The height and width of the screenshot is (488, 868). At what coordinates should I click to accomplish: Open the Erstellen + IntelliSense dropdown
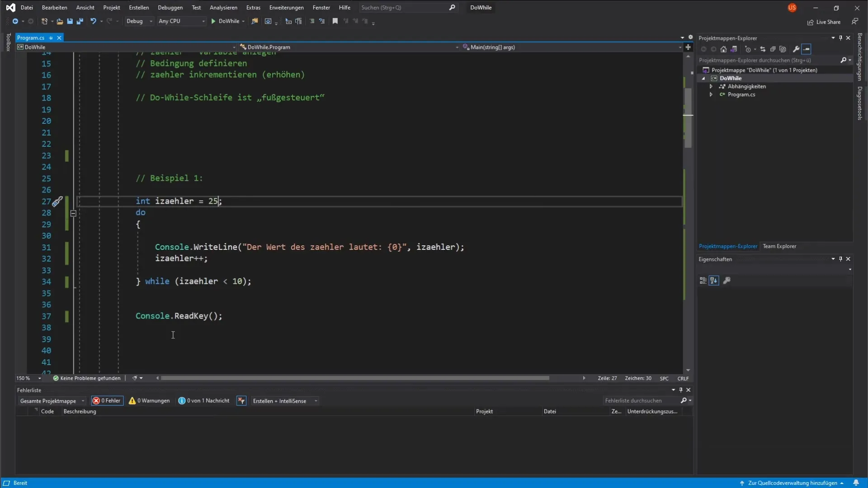285,401
